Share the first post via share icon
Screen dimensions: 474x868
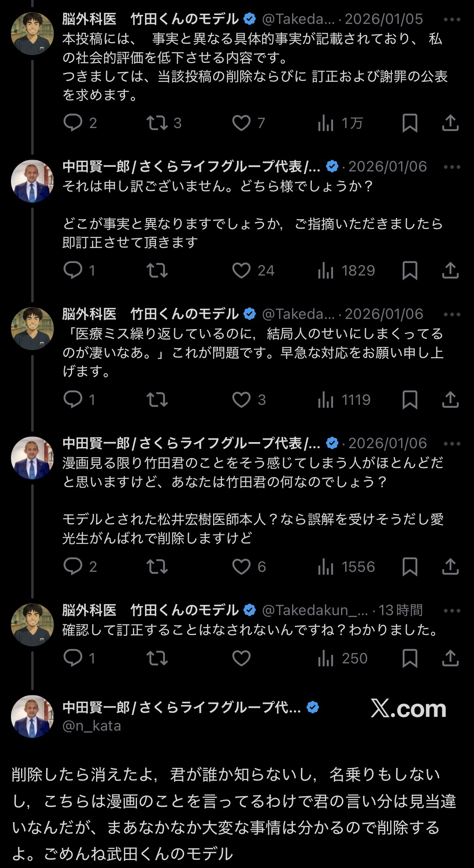(x=450, y=123)
